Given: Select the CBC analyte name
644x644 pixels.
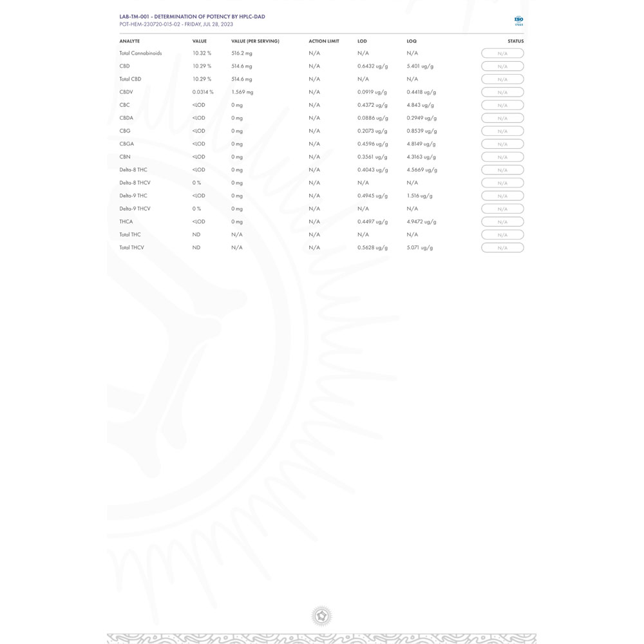Looking at the screenshot, I should click(x=124, y=105).
